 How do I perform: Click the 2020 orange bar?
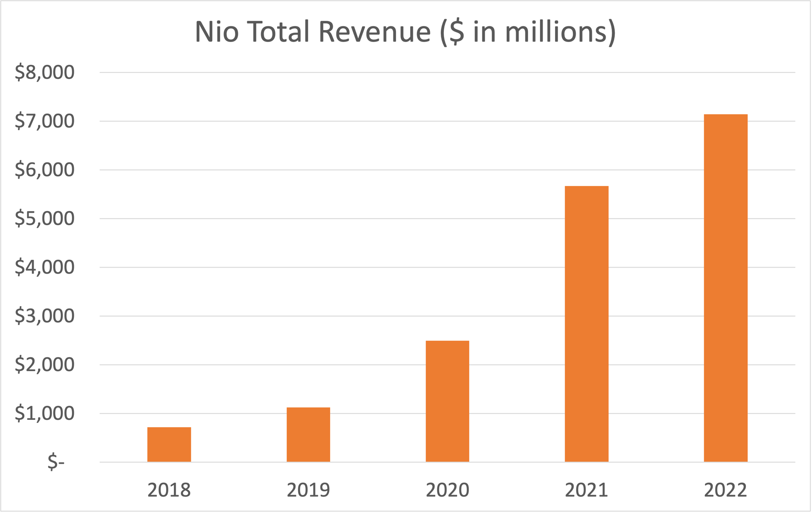point(447,401)
